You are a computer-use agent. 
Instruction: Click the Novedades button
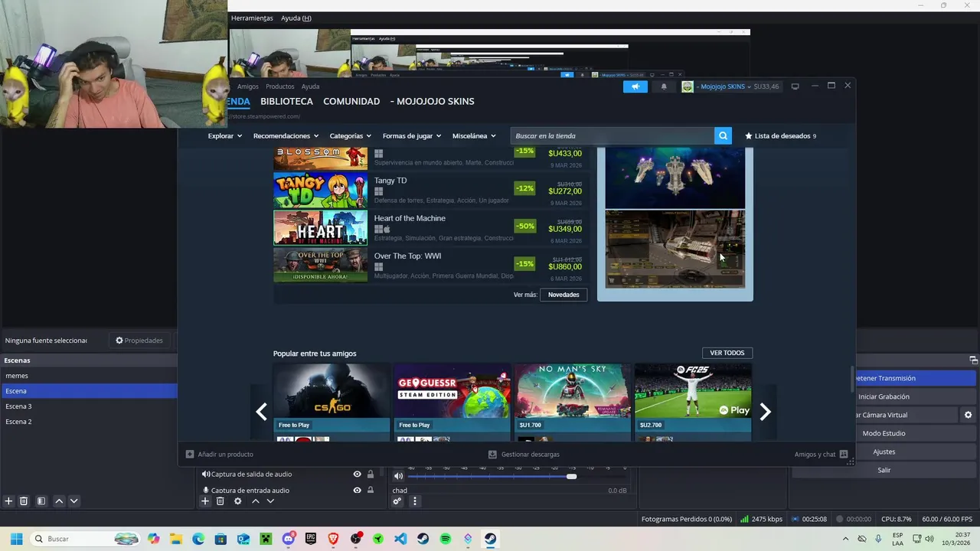[x=563, y=295]
